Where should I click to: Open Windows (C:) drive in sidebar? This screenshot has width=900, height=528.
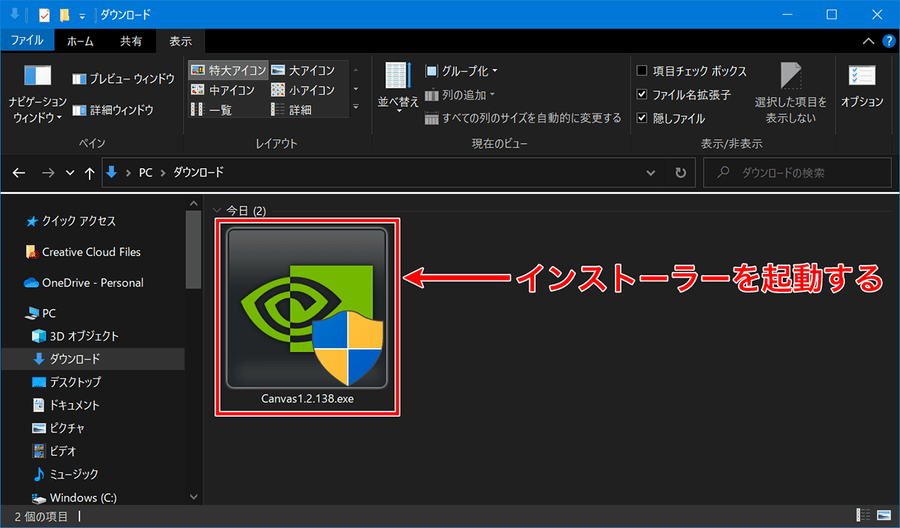[75, 498]
